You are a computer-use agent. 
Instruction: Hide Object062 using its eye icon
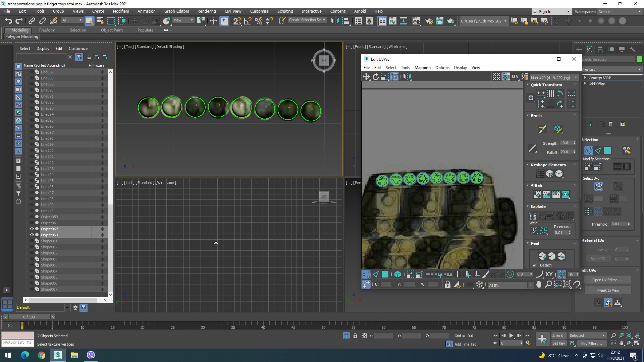pyautogui.click(x=32, y=229)
